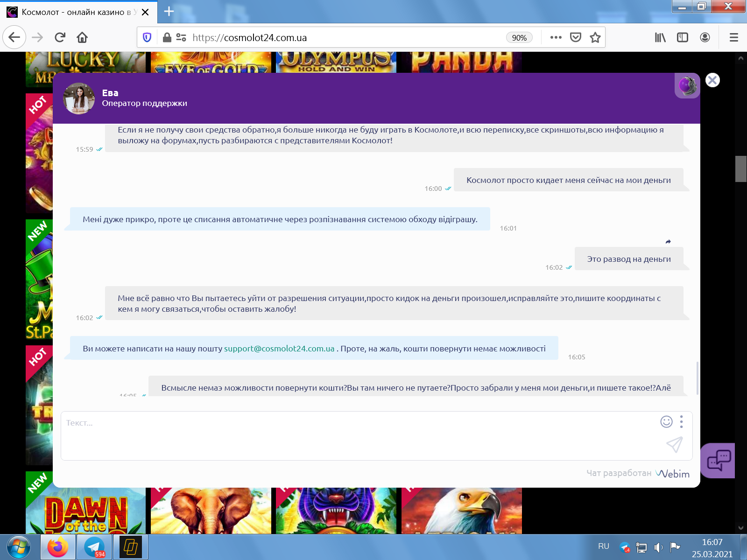Open tracking protection shield info
This screenshot has height=560, width=747.
click(147, 37)
